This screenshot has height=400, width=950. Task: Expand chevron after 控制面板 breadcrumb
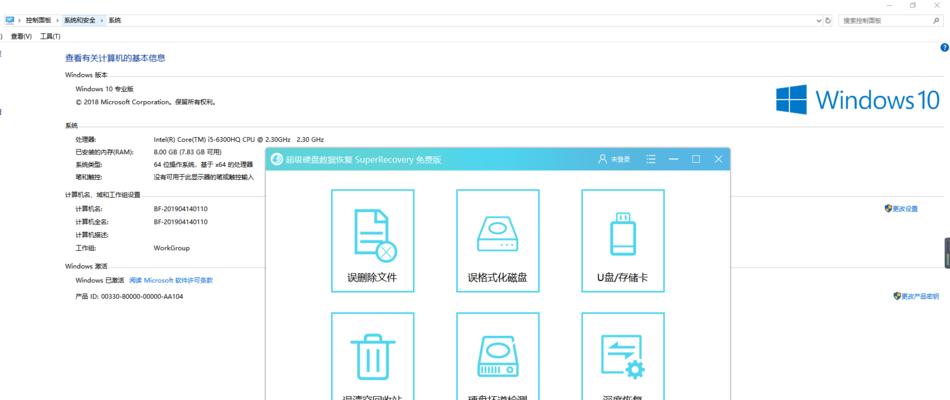59,21
